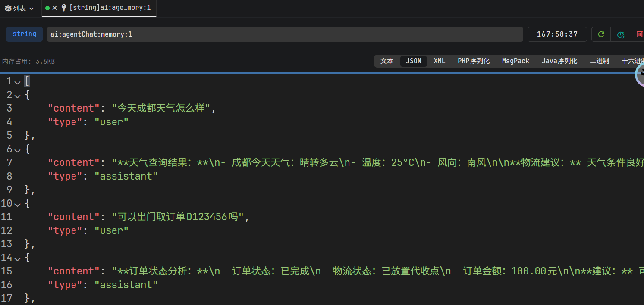Click the 文本 text format option
Image resolution: width=644 pixels, height=305 pixels.
[386, 61]
